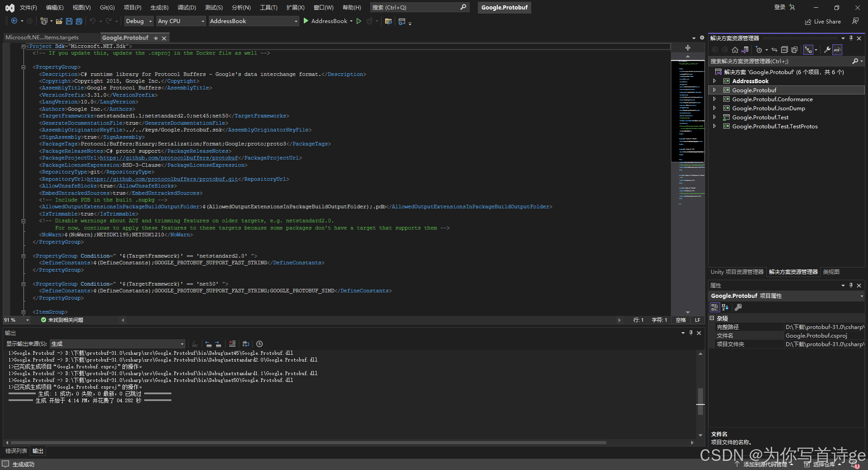Screen dimensions: 868x470
Task: Toggle auto-hide pin on Solution Explorer panel
Action: pos(851,38)
